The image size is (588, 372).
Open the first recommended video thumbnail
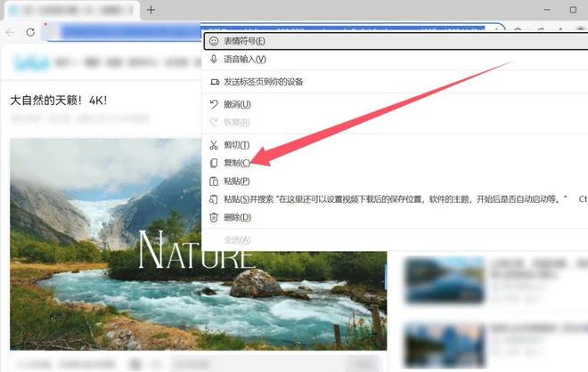445,279
